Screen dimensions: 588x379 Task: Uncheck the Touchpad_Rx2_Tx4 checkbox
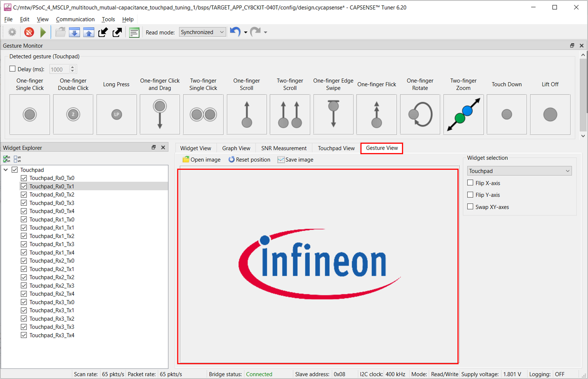point(24,294)
